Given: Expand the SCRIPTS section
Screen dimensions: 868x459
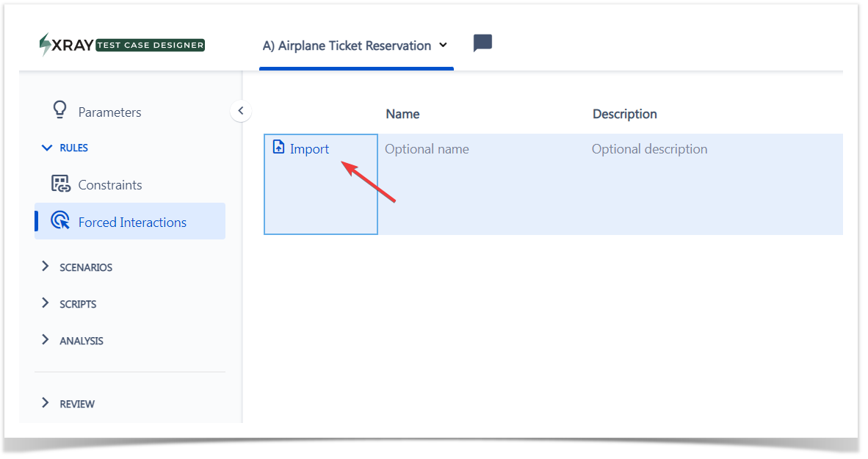Looking at the screenshot, I should (x=69, y=303).
